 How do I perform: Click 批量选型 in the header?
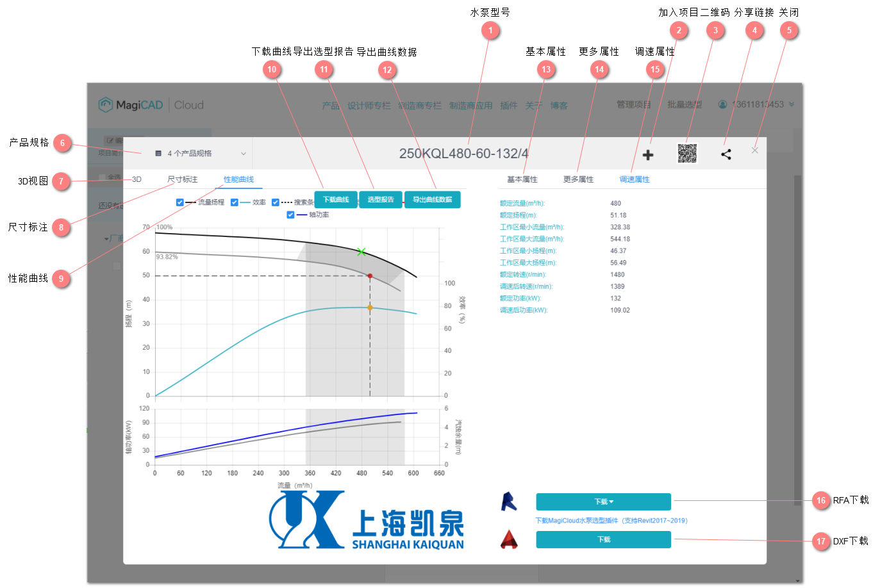pyautogui.click(x=685, y=104)
